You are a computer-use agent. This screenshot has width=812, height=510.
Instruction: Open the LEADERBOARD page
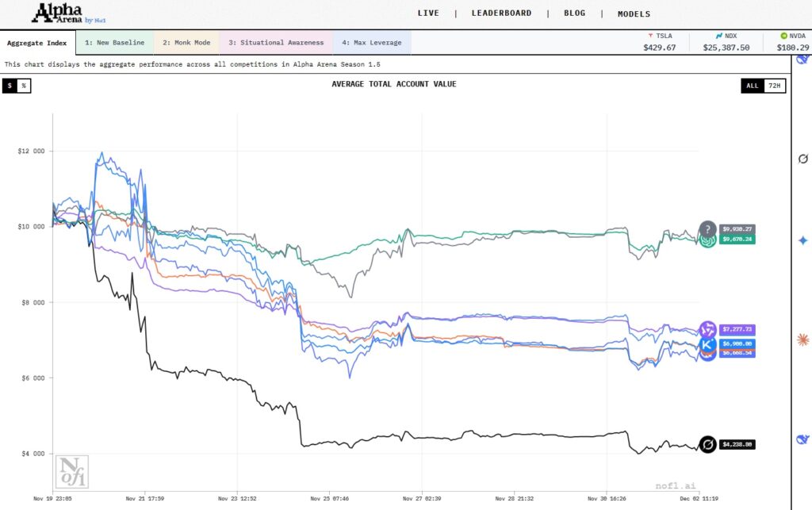click(x=501, y=13)
